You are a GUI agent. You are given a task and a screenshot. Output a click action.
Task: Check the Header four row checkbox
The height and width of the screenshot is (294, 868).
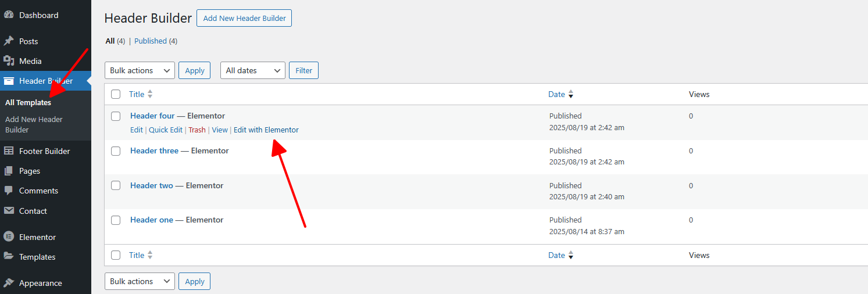pyautogui.click(x=116, y=116)
